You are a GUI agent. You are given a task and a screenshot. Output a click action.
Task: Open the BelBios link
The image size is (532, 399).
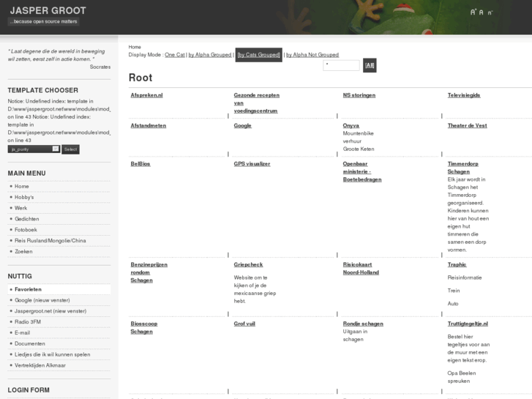click(x=141, y=164)
